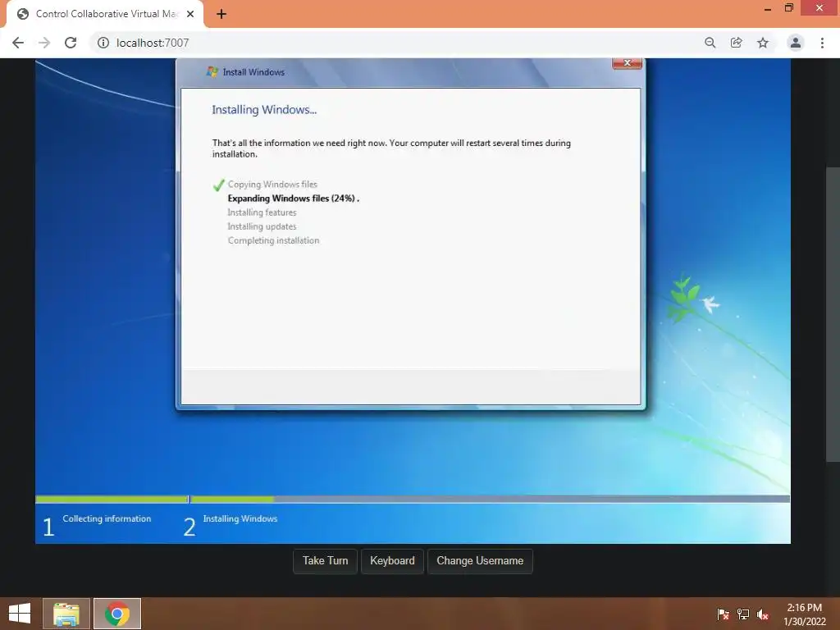The width and height of the screenshot is (840, 630).
Task: Click the Take Turn button
Action: coord(325,561)
